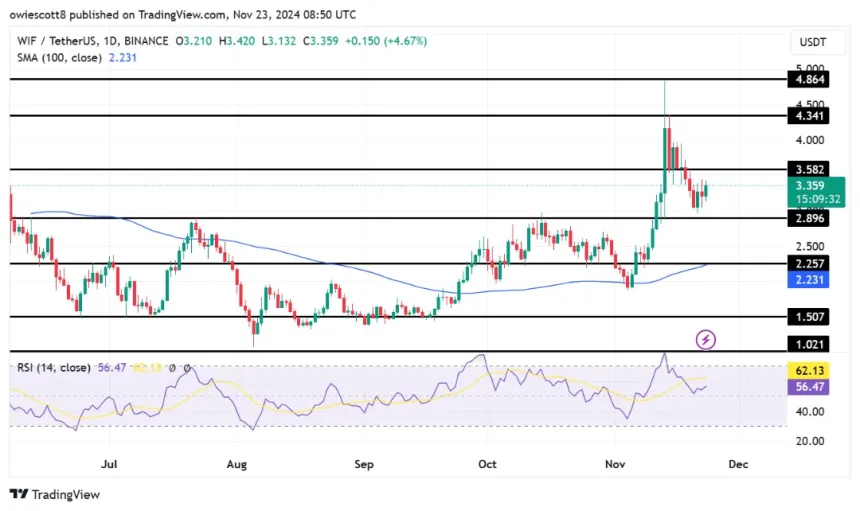Click the second RSI settings circle icon
Screen dimensions: 860x511
point(187,368)
